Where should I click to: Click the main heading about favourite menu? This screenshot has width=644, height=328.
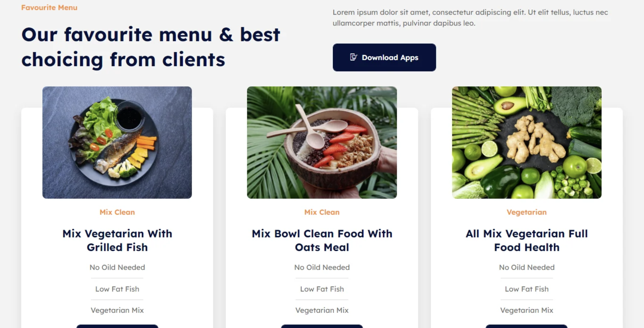(151, 47)
